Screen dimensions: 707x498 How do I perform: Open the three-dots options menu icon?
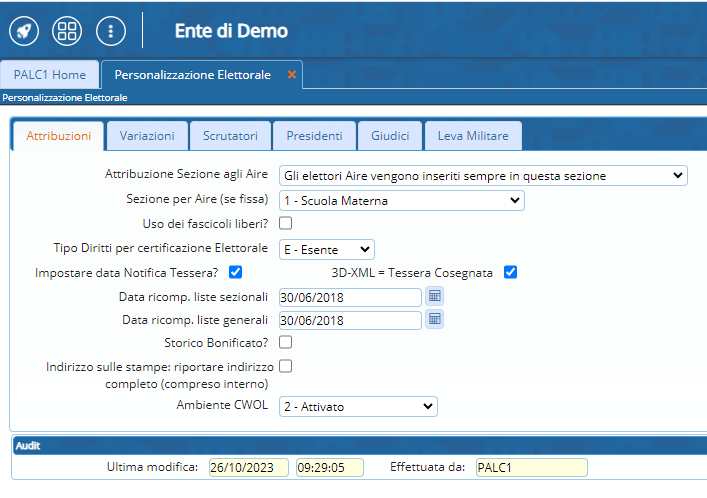pyautogui.click(x=111, y=30)
